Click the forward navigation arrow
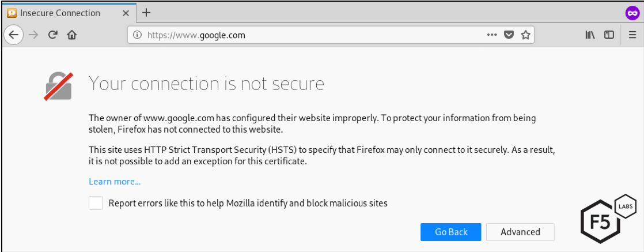Screen dimensions: 644x252 (33, 35)
